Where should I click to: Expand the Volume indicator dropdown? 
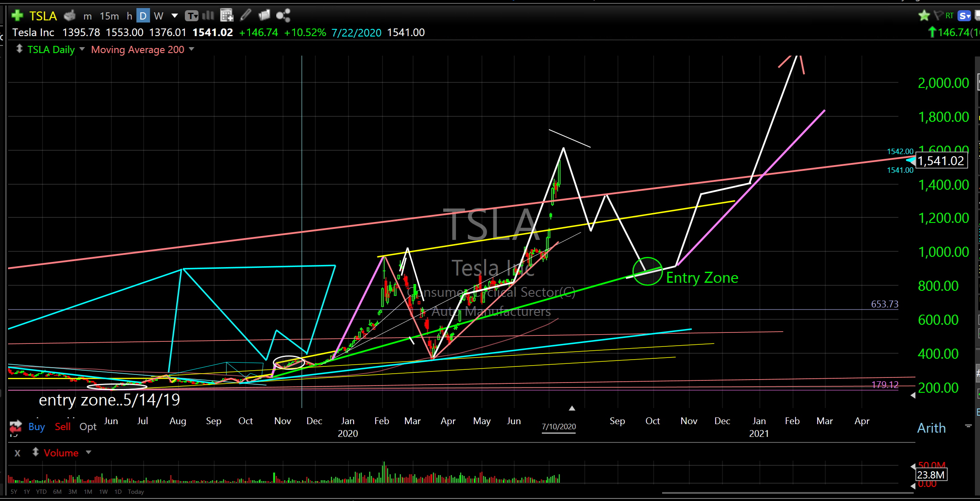point(88,453)
